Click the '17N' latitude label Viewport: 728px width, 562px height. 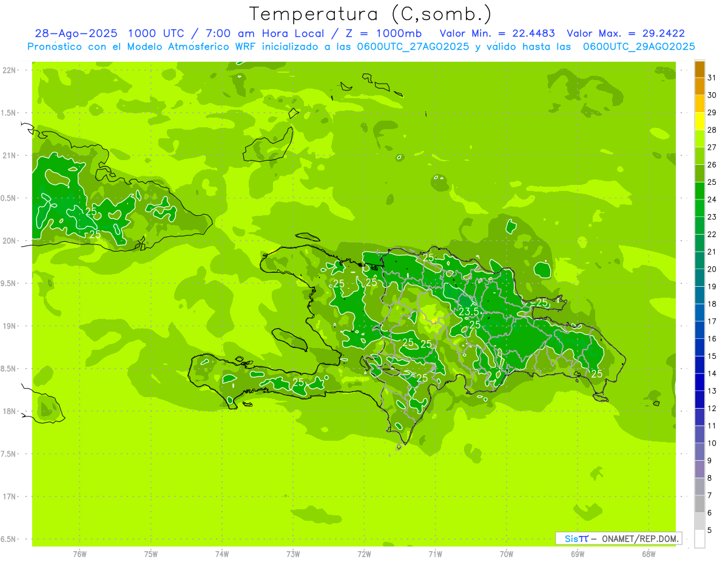[10, 497]
